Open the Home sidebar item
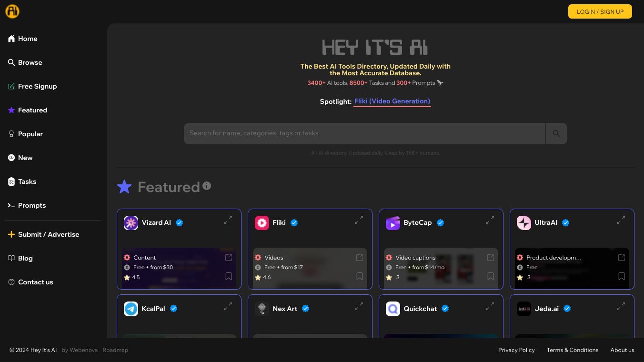Viewport: 644px width, 362px height. coord(22,39)
